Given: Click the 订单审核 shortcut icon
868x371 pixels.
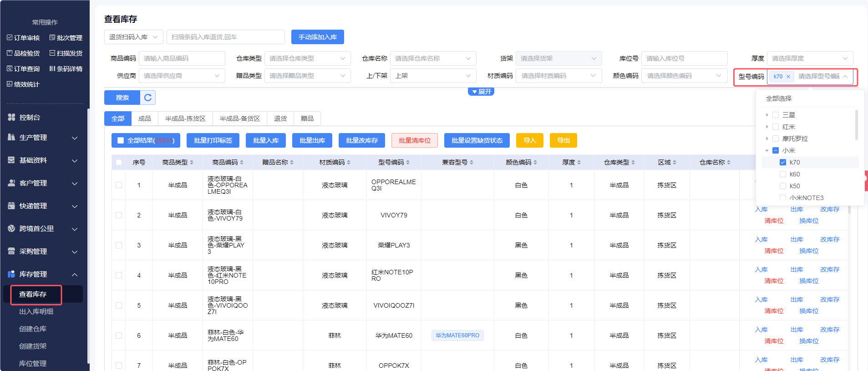Looking at the screenshot, I should pos(10,38).
